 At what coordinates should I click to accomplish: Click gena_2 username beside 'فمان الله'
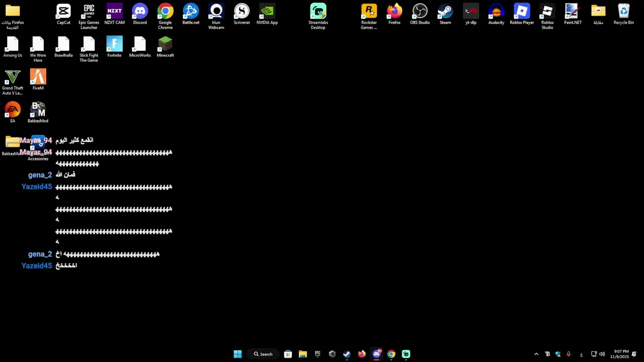pos(40,175)
